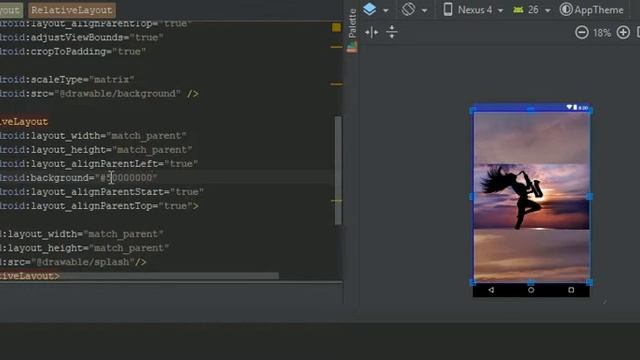Expand the orientation dropdown arrow
This screenshot has width=640, height=360.
[x=424, y=11]
